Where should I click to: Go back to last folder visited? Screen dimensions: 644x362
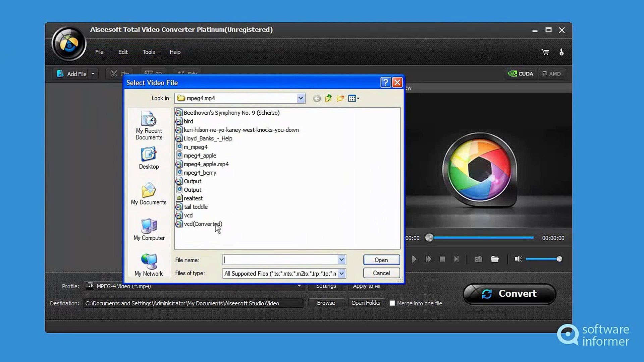(x=317, y=98)
